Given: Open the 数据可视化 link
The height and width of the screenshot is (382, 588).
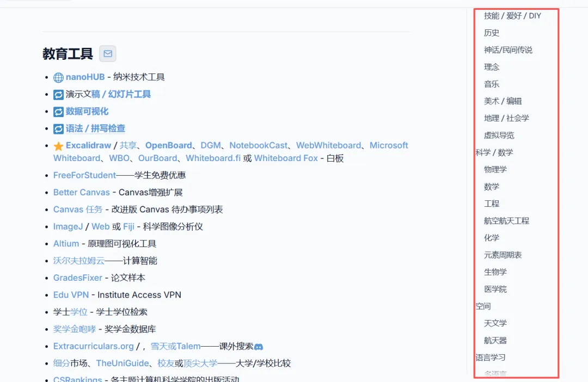Looking at the screenshot, I should click(x=87, y=112).
